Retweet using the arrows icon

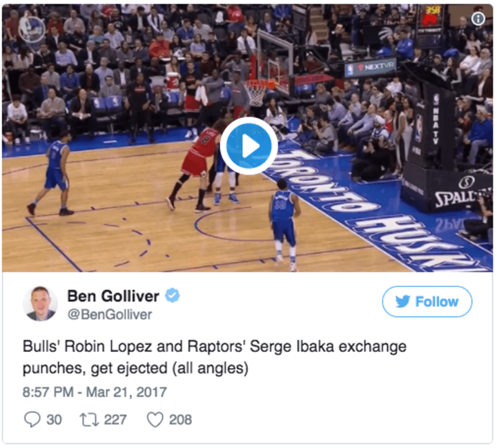pyautogui.click(x=89, y=420)
